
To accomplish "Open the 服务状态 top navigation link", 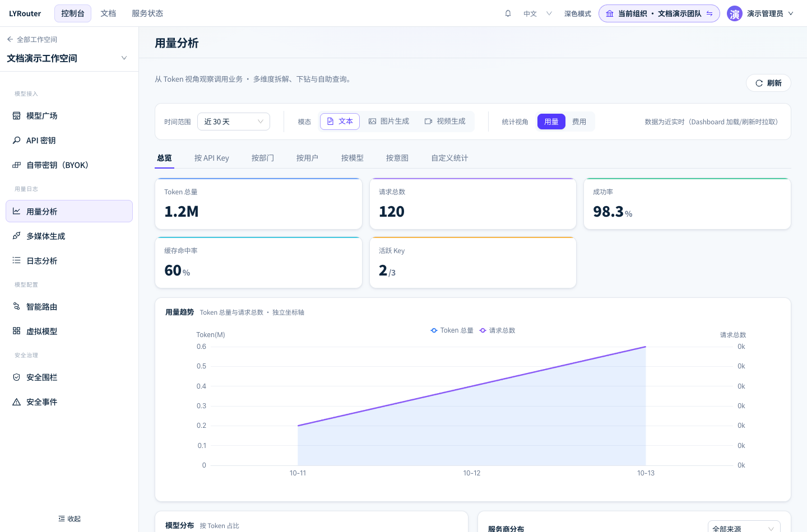I will coord(147,13).
